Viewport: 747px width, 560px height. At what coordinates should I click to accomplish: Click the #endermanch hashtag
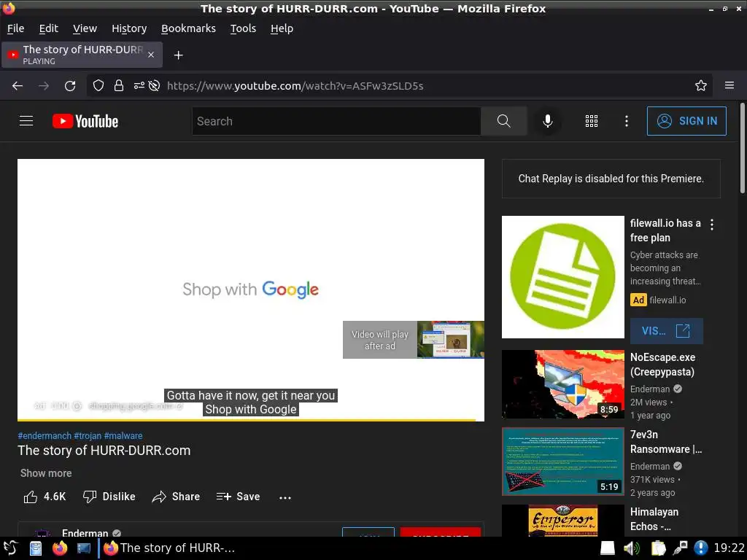(44, 436)
